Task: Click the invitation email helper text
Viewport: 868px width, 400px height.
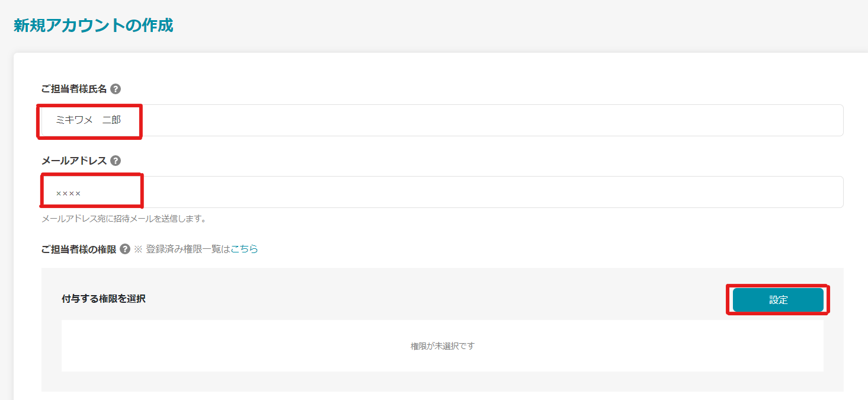Action: click(x=123, y=219)
